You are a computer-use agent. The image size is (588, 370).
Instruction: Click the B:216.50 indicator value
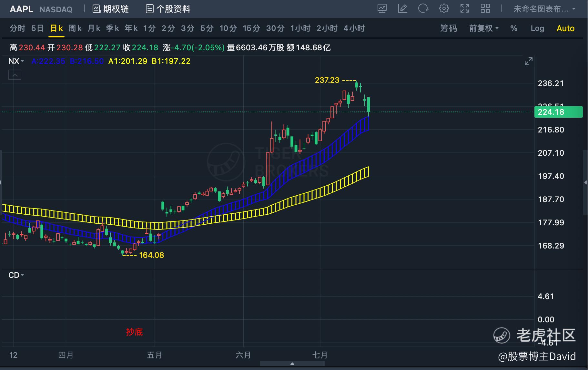click(87, 61)
